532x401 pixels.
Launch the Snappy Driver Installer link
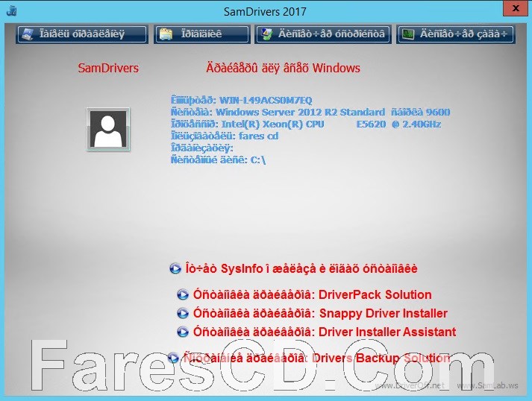click(320, 313)
